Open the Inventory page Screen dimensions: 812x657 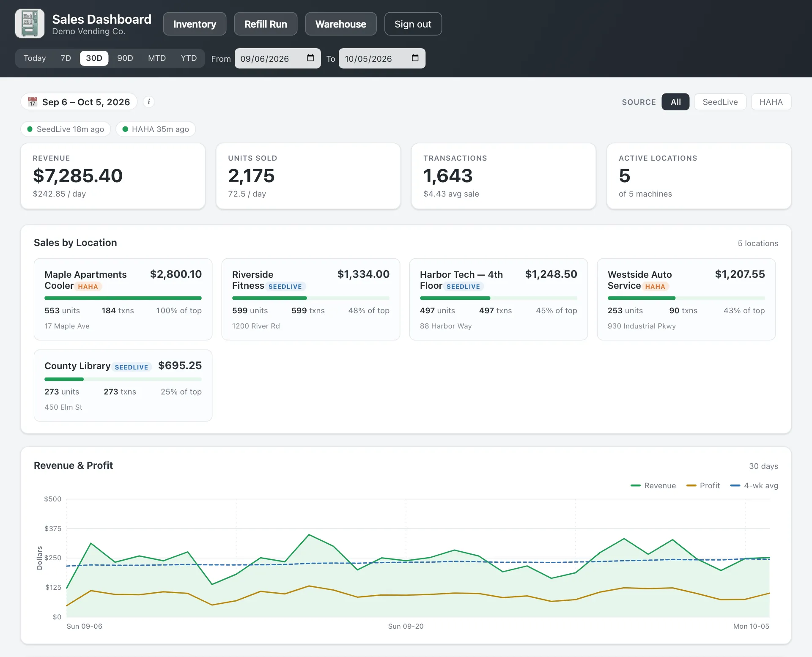[x=195, y=24]
